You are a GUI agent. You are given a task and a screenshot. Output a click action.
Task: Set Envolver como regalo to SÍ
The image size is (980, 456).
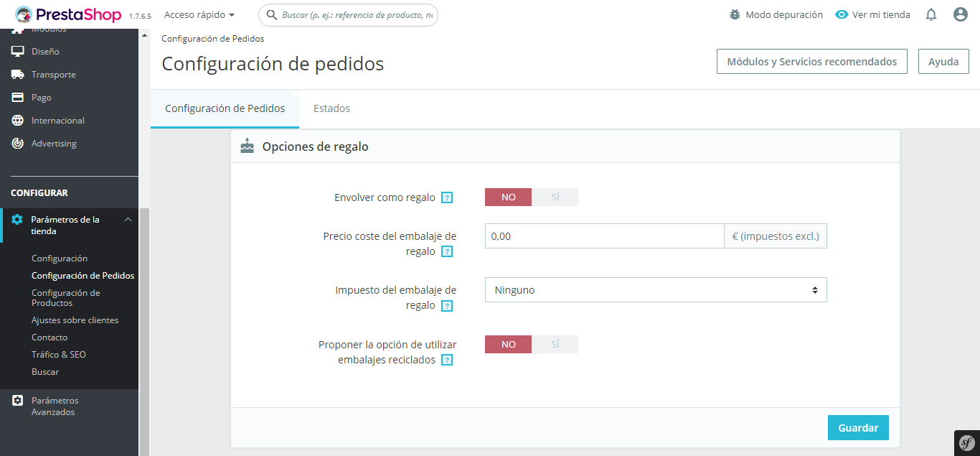point(555,197)
